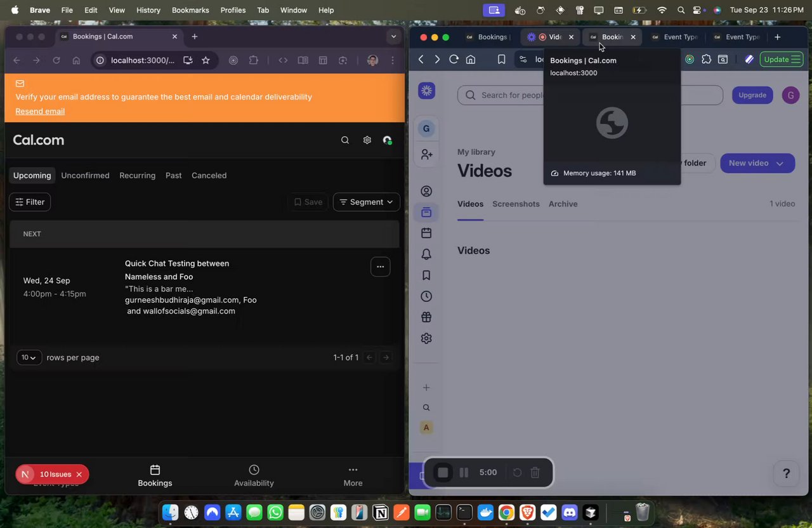
Task: Open Brave profile avatar in left window
Action: (372, 60)
